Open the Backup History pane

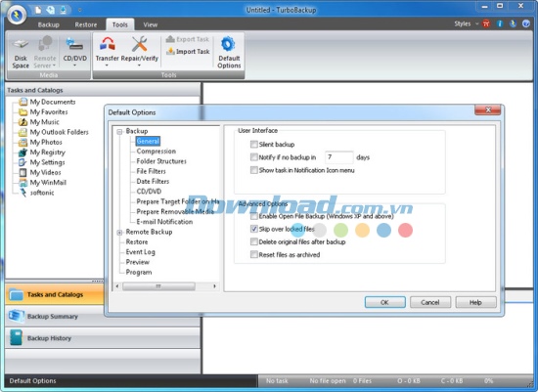click(103, 338)
